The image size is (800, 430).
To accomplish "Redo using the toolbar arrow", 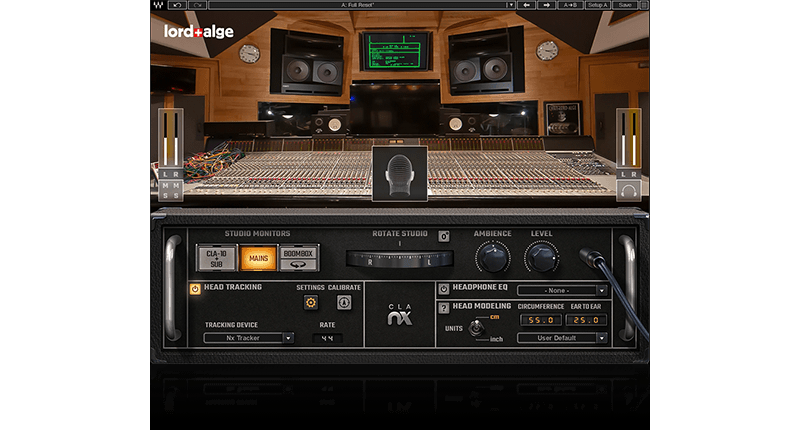I will (197, 5).
